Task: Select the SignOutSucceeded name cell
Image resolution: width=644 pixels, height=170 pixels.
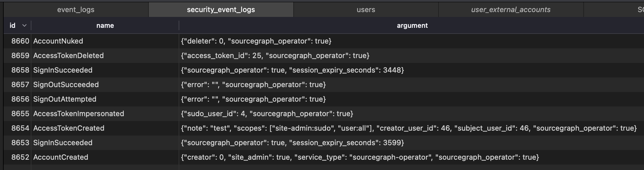Action: pos(66,85)
